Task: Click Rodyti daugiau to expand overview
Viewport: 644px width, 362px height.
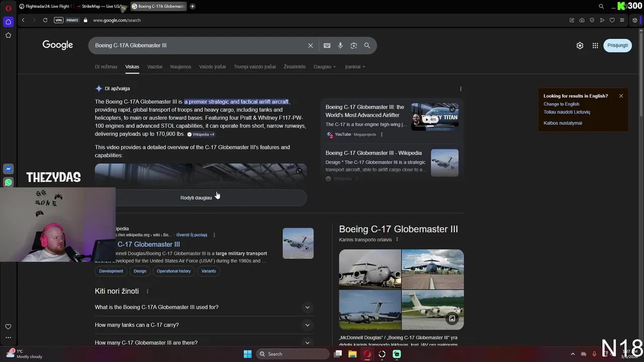Action: coord(201,198)
